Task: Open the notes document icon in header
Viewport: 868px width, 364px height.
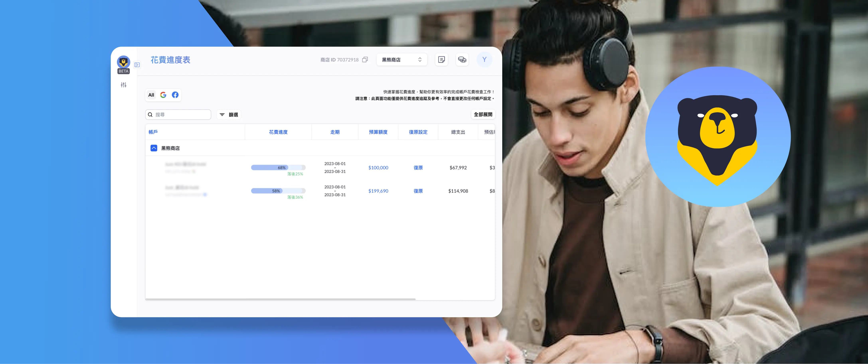Action: point(441,60)
